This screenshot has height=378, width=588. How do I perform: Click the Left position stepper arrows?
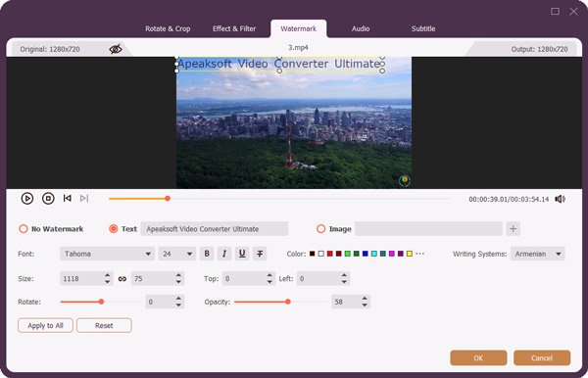point(344,278)
